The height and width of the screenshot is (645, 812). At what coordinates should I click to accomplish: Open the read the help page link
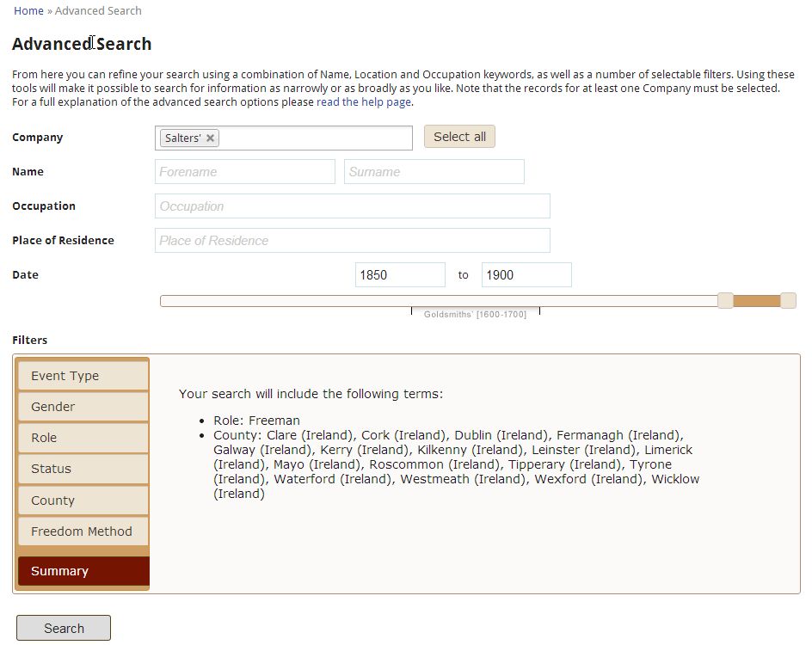pos(364,102)
